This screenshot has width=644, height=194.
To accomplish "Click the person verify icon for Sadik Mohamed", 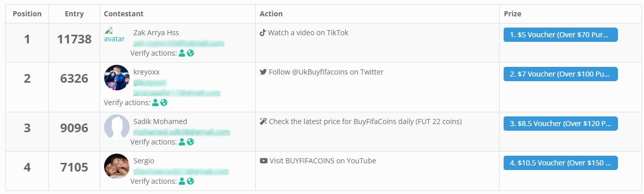I will [182, 142].
